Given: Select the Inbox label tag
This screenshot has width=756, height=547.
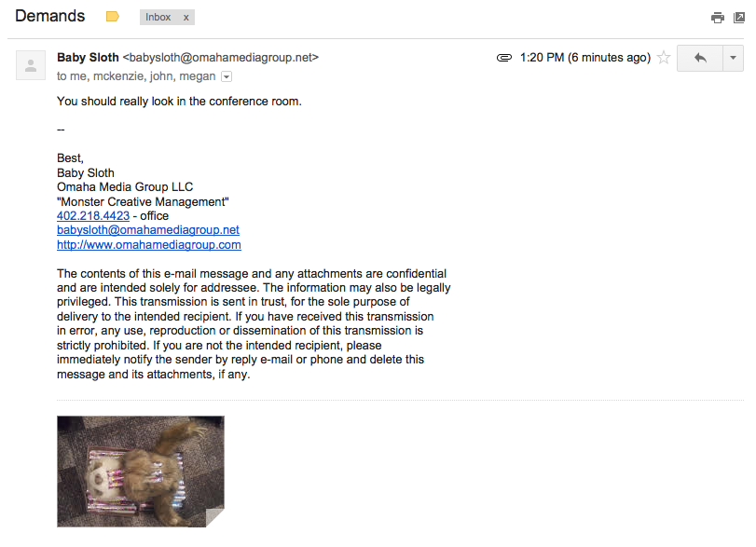Looking at the screenshot, I should (158, 18).
